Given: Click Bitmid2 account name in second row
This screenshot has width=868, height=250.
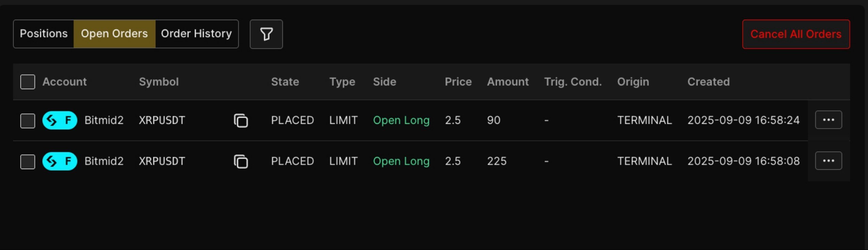Looking at the screenshot, I should pyautogui.click(x=104, y=161).
